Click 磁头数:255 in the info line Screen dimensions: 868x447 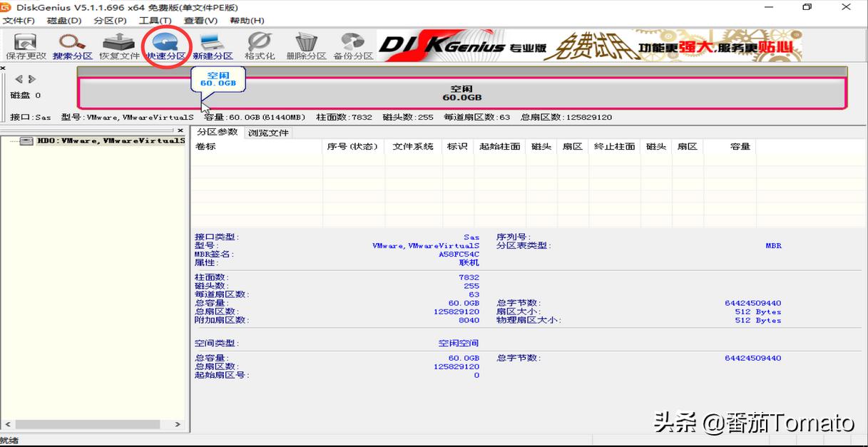coord(408,117)
